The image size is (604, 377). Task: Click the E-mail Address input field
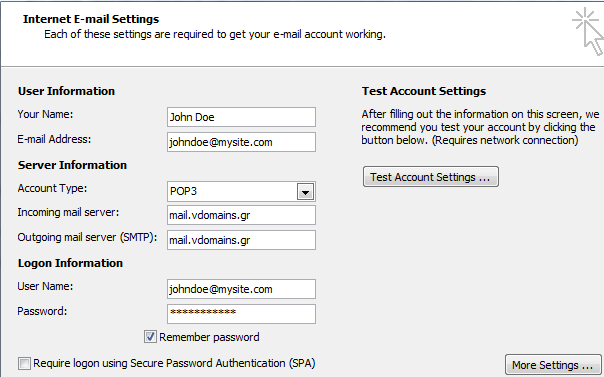tap(241, 142)
